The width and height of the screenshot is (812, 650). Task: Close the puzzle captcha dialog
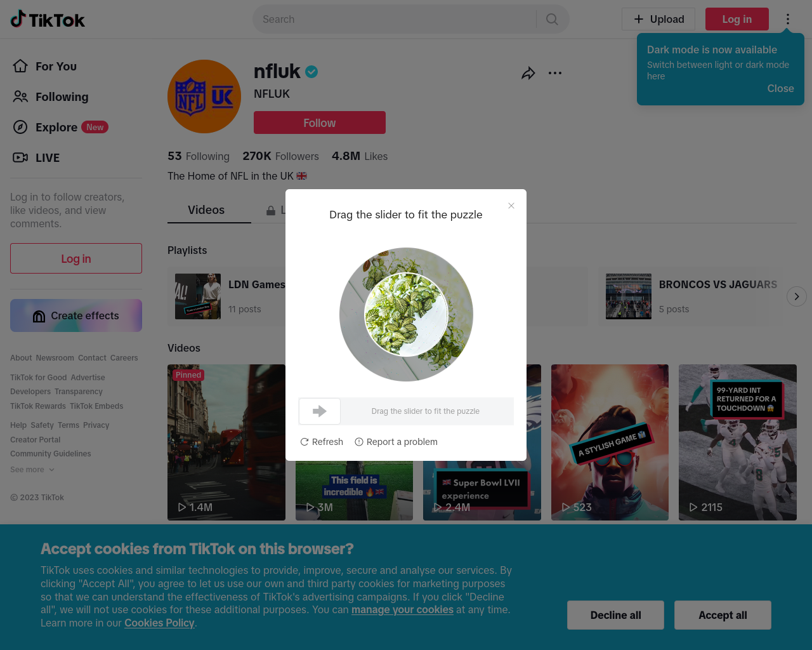coord(511,206)
